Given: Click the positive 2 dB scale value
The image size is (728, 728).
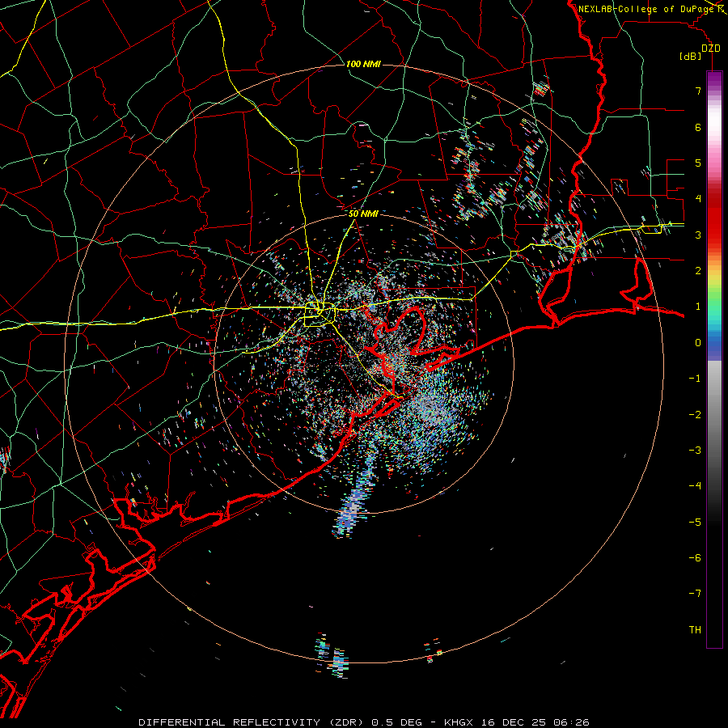Looking at the screenshot, I should click(698, 270).
